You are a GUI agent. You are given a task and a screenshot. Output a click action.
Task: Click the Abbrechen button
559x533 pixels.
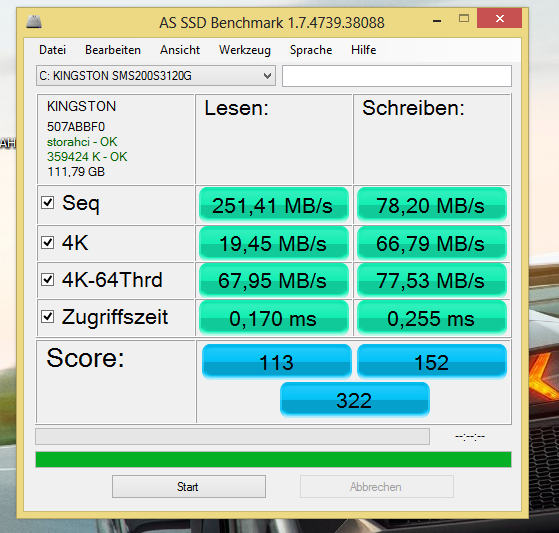(x=377, y=486)
